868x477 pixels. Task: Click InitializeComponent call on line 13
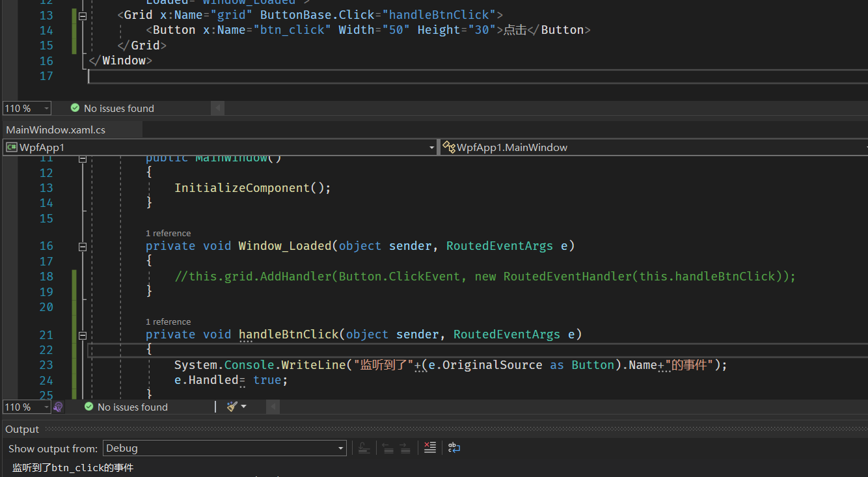click(x=253, y=188)
